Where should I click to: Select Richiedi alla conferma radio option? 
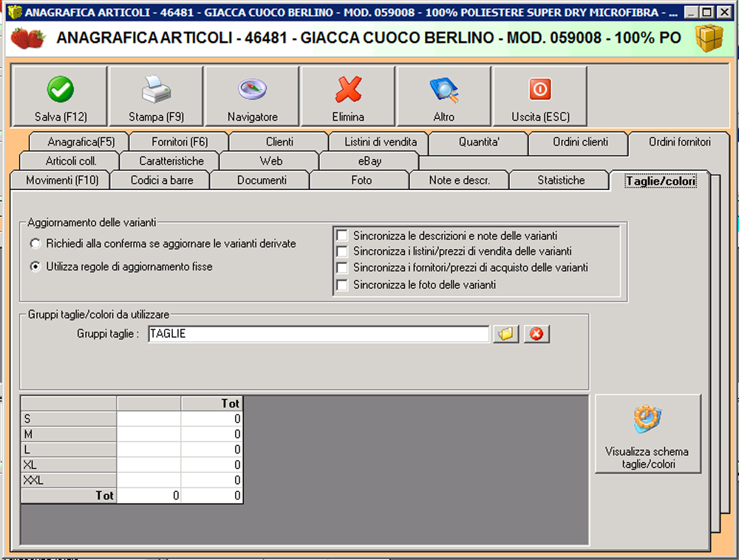35,244
